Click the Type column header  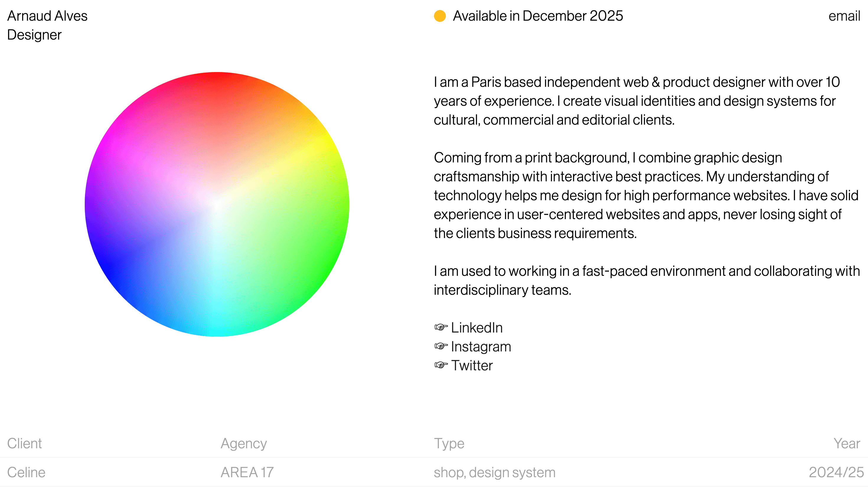point(449,443)
